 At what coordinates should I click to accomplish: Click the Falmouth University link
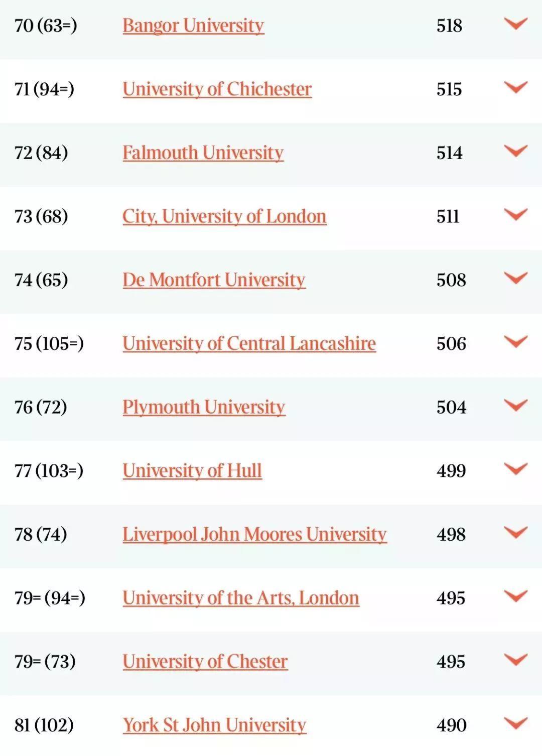[x=203, y=153]
